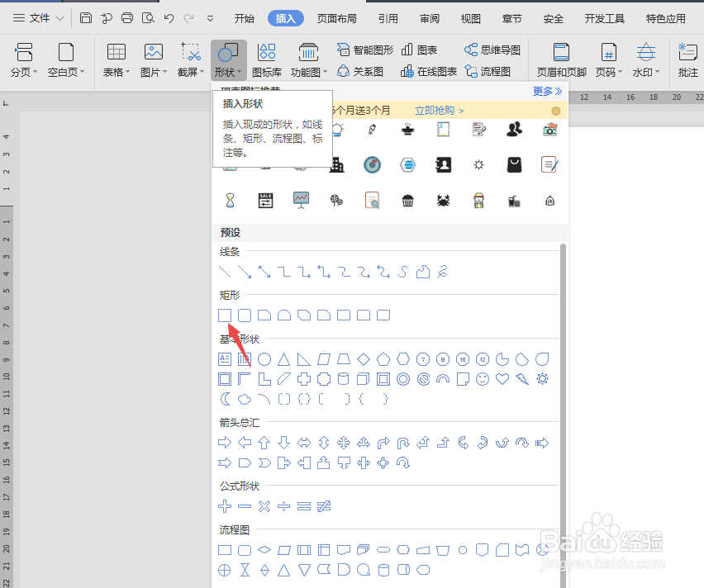
Task: Switch to the 页面布局 ribbon tab
Action: [336, 17]
